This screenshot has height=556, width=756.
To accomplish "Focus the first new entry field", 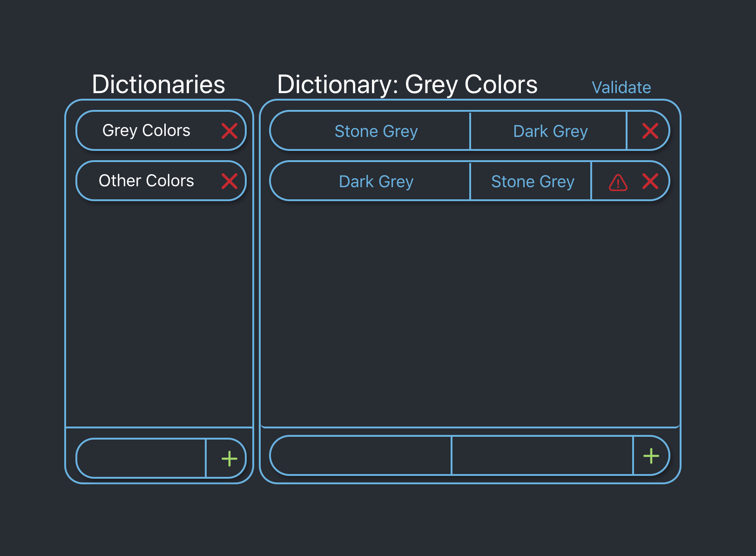I will [361, 455].
